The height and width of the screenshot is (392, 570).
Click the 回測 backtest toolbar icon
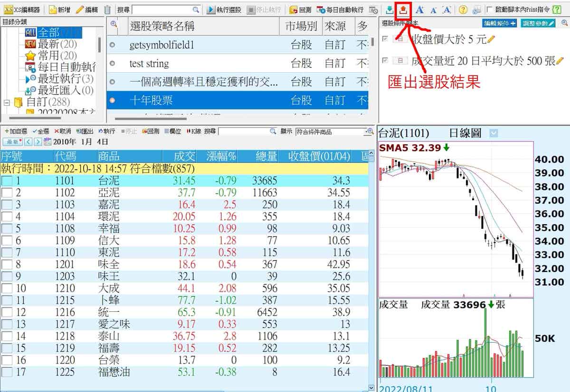[x=300, y=9]
